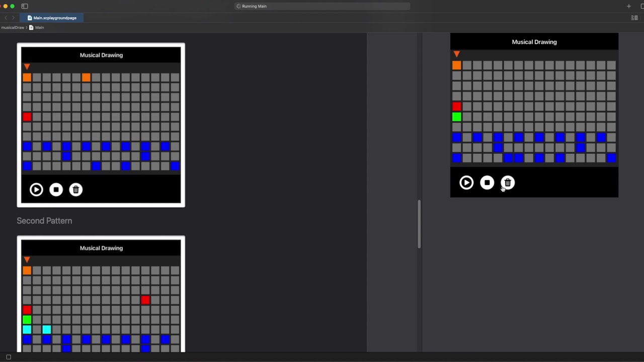644x362 pixels.
Task: Click the trash icon in the live view
Action: pos(508,183)
